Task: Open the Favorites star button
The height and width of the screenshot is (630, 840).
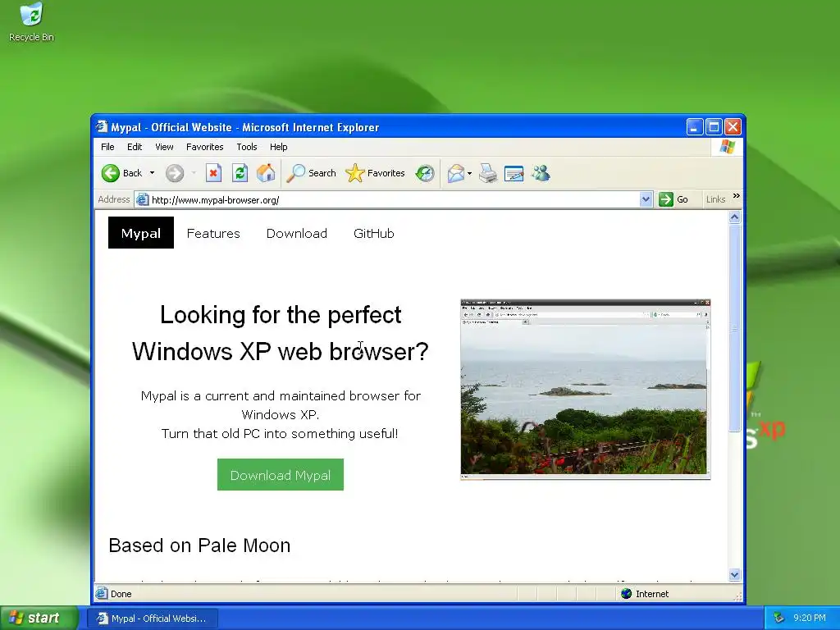Action: coord(375,173)
